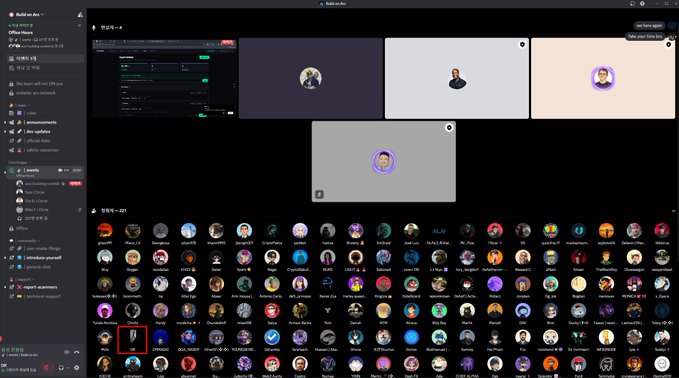
Task: Select the dark purple speaker tile
Action: tap(310, 78)
